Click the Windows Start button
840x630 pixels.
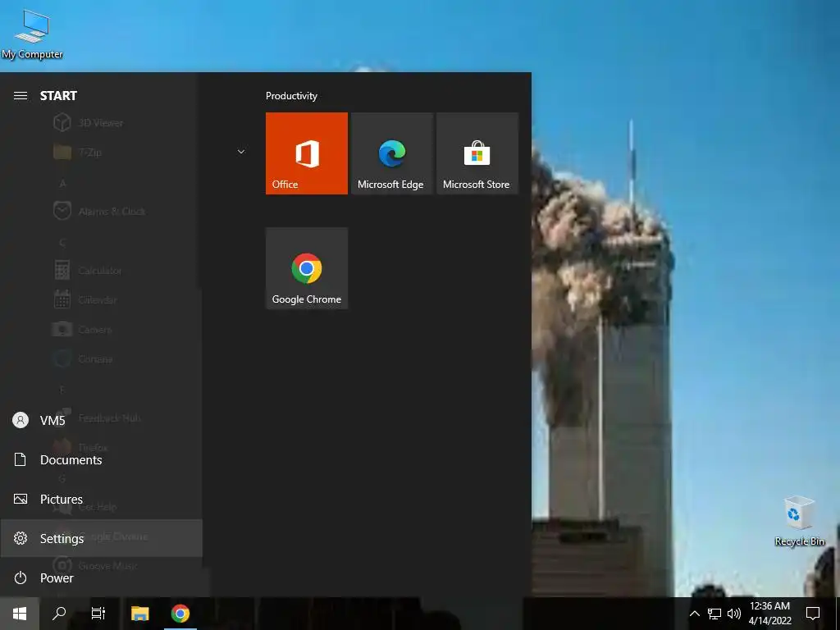pyautogui.click(x=20, y=614)
